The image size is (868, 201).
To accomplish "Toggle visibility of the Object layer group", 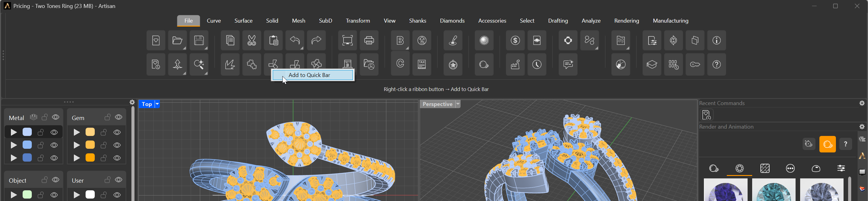I will coord(56,180).
